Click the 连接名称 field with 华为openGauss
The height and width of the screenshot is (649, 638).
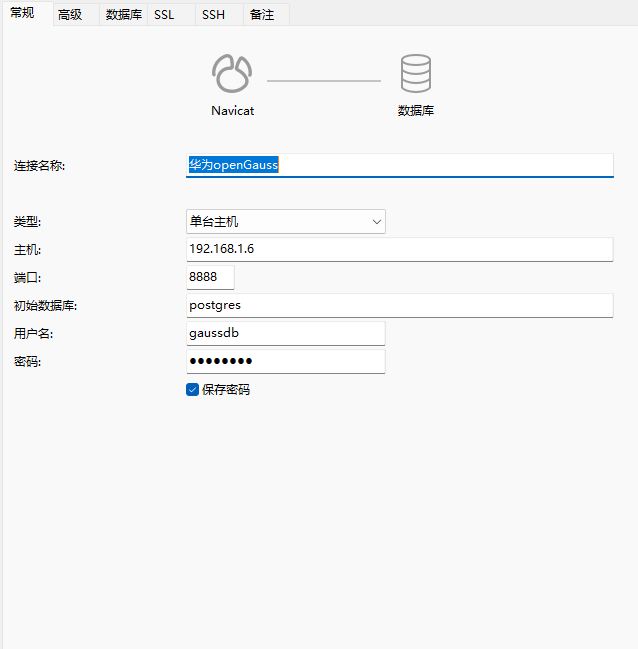click(x=400, y=165)
